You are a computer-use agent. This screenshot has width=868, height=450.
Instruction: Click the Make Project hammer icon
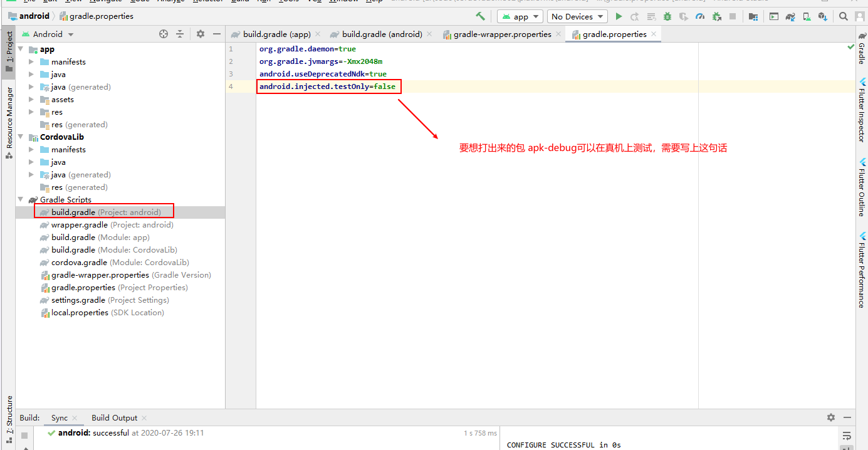[480, 16]
